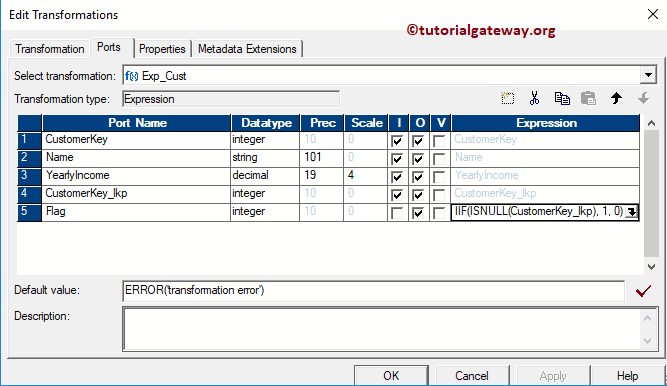Click the Expression column header

pyautogui.click(x=546, y=123)
